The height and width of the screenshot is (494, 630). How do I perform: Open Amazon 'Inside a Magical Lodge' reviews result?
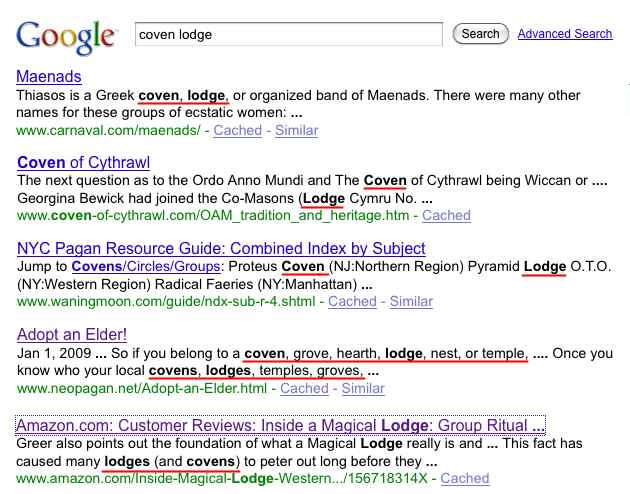(x=280, y=425)
